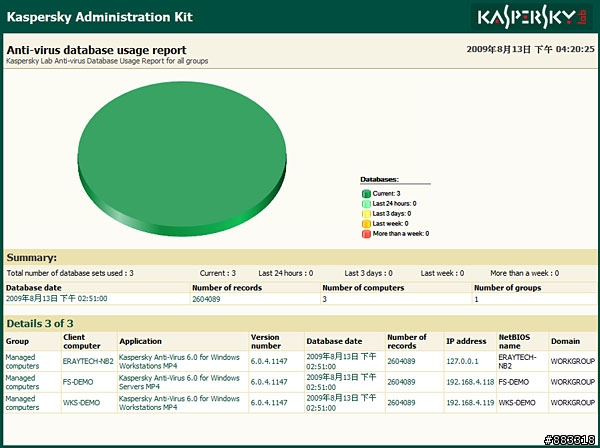Click the IP address 127.0.0.1
This screenshot has width=600, height=448.
click(x=462, y=361)
